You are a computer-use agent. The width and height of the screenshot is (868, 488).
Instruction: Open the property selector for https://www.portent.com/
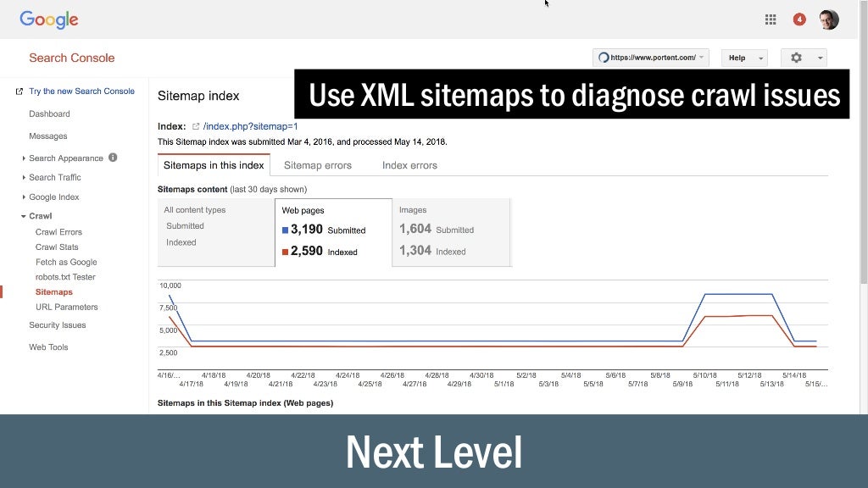click(x=650, y=58)
